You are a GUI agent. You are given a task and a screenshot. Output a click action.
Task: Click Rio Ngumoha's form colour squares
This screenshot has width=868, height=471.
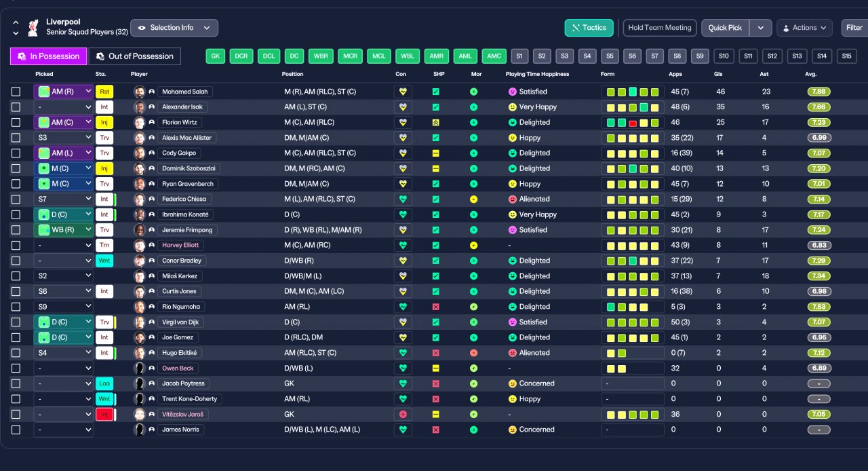632,307
